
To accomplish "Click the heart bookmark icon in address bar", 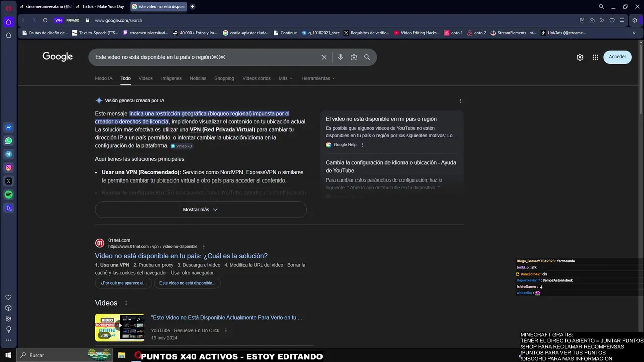I will pyautogui.click(x=612, y=20).
